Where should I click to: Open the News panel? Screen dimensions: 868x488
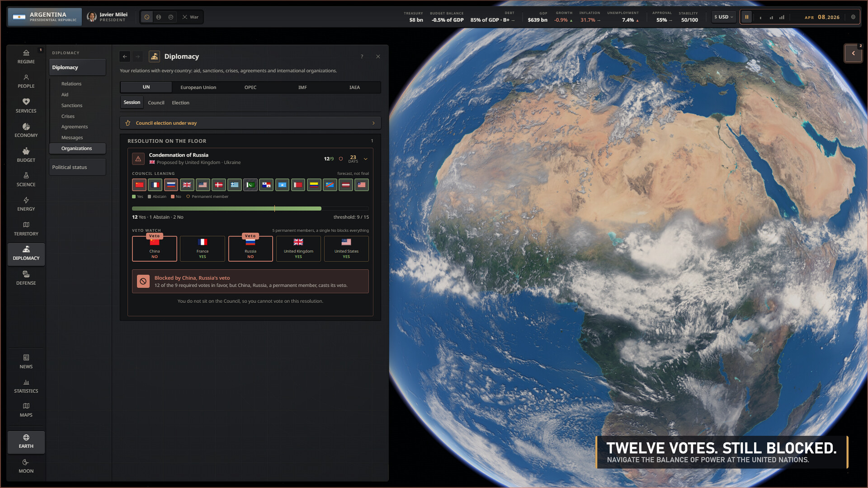[x=26, y=361]
